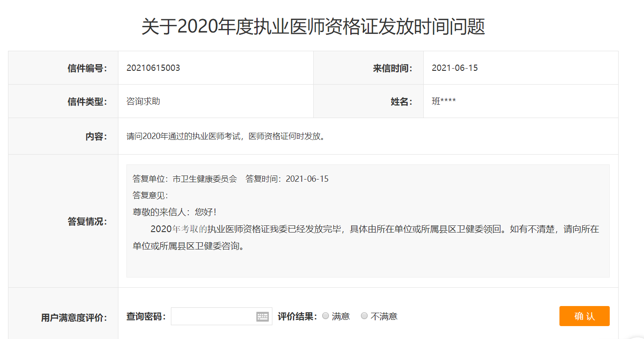Click the letter number 20210615003
This screenshot has height=339, width=644.
pos(153,68)
